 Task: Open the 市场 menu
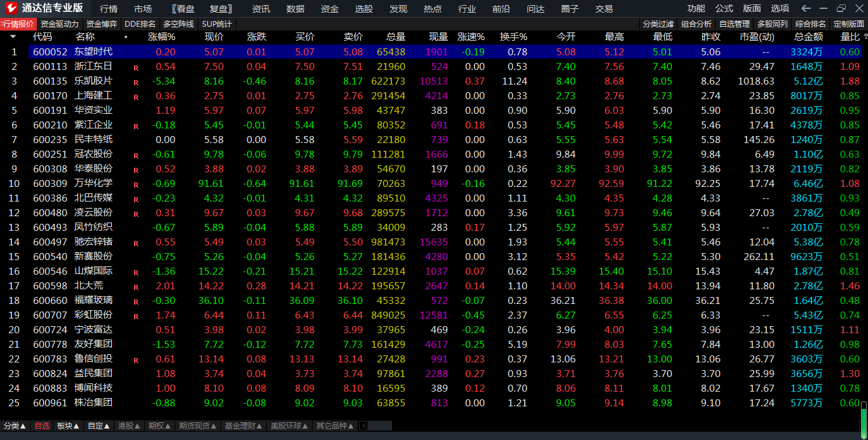click(x=143, y=9)
